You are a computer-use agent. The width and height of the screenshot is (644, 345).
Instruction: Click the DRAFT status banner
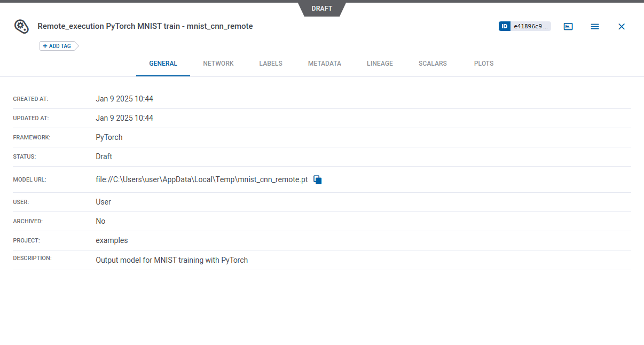click(x=321, y=9)
